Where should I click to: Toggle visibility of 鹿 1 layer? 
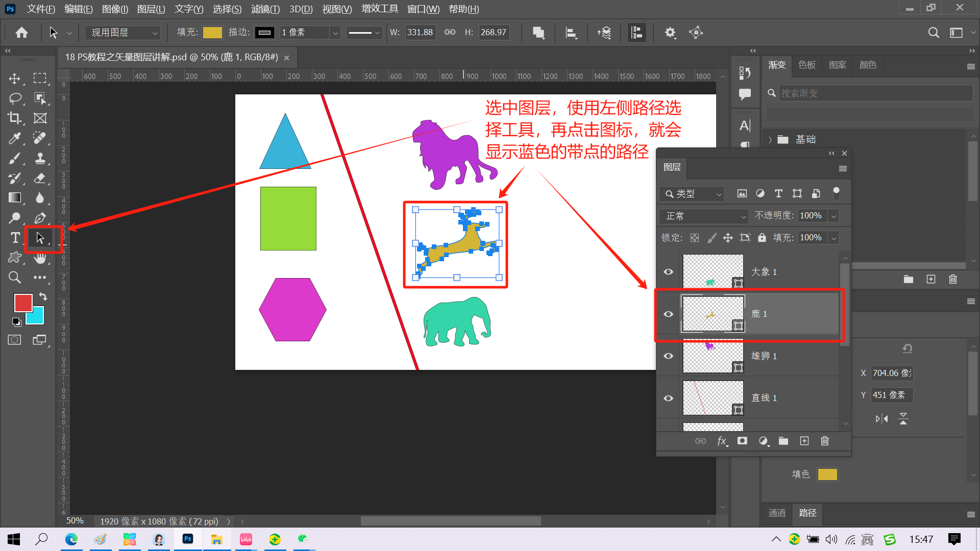668,314
